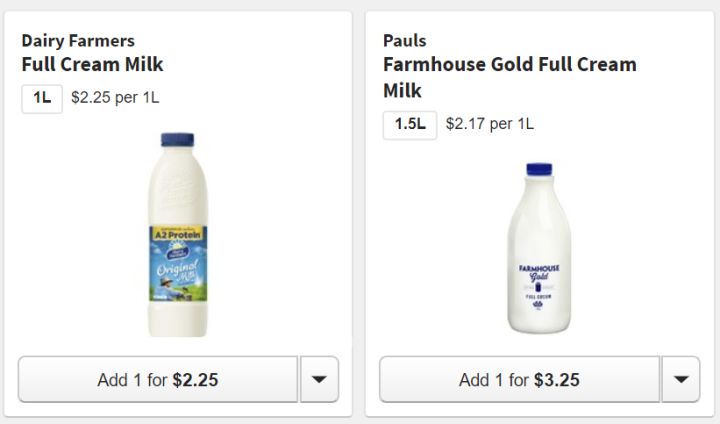Image resolution: width=720 pixels, height=424 pixels.
Task: Click the bold $3.25 price in the Add button
Action: click(557, 380)
